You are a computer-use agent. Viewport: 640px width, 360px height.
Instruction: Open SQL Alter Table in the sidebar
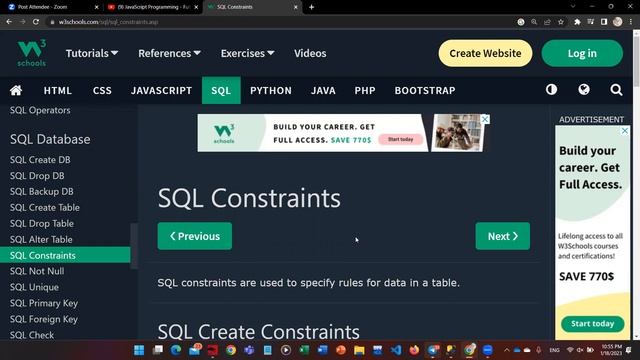coord(41,239)
